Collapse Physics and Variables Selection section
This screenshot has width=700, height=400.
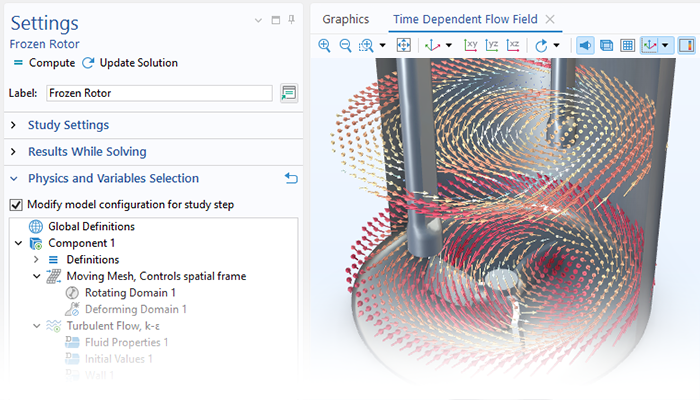click(x=14, y=179)
